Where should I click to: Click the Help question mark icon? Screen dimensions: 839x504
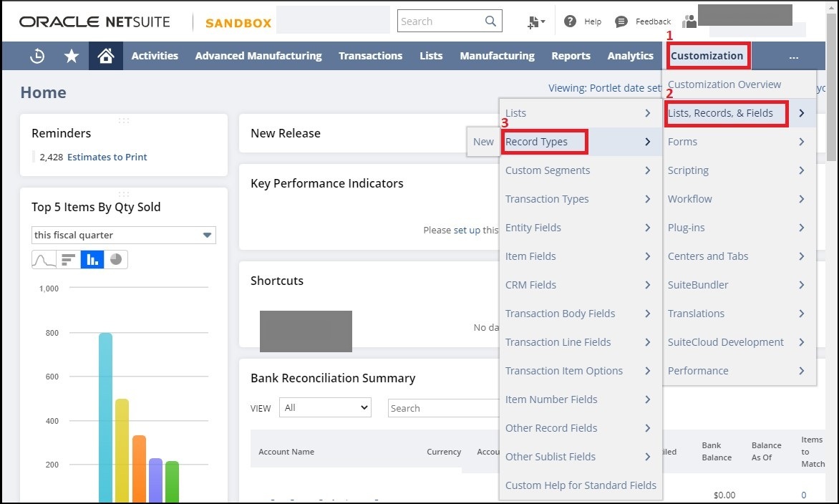pyautogui.click(x=571, y=21)
